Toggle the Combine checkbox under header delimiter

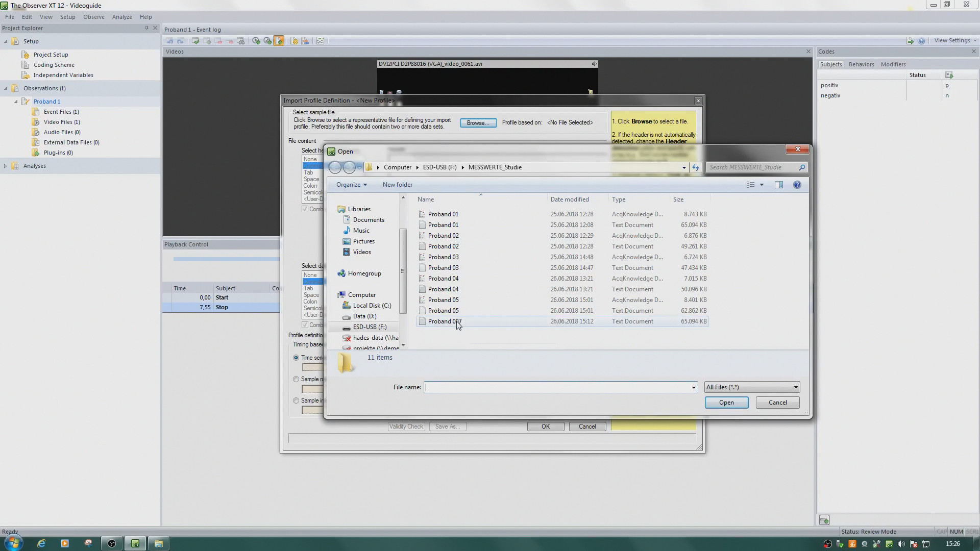(305, 209)
